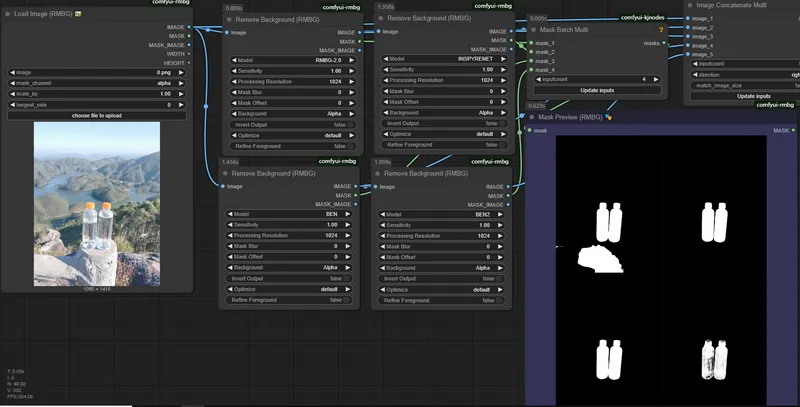Open the Model dropdown showing RMBG-2.0
This screenshot has height=407, width=800.
point(290,60)
